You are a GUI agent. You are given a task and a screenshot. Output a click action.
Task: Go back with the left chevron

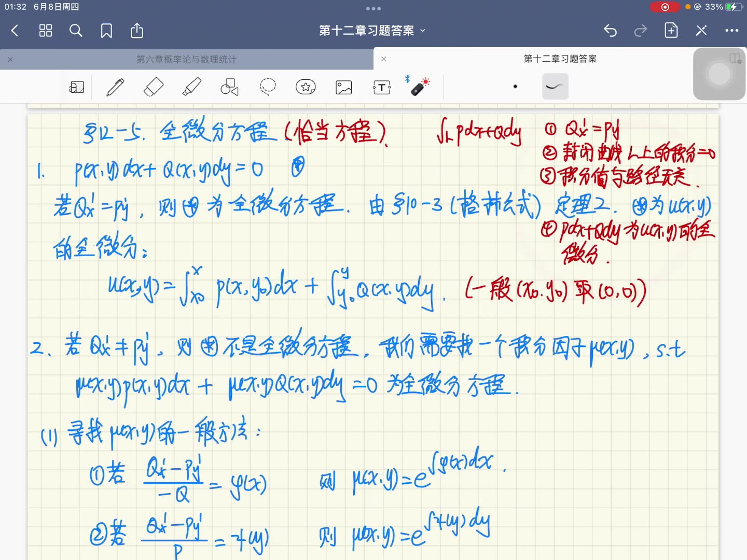click(15, 31)
